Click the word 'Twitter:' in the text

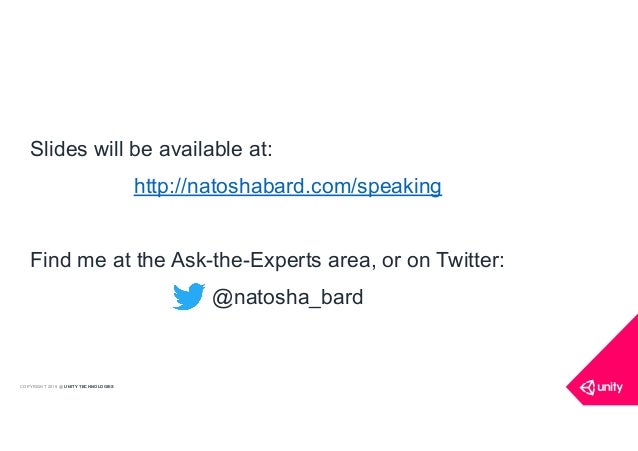[x=470, y=260]
